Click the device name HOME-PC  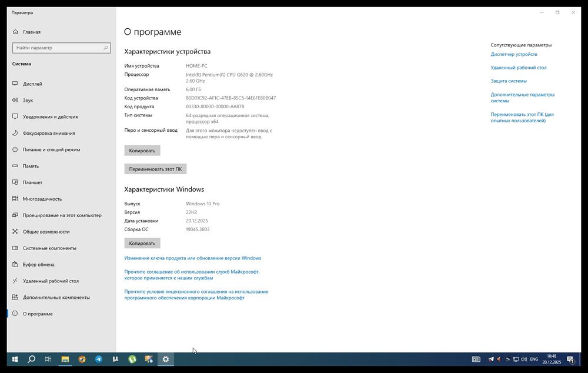(x=196, y=66)
